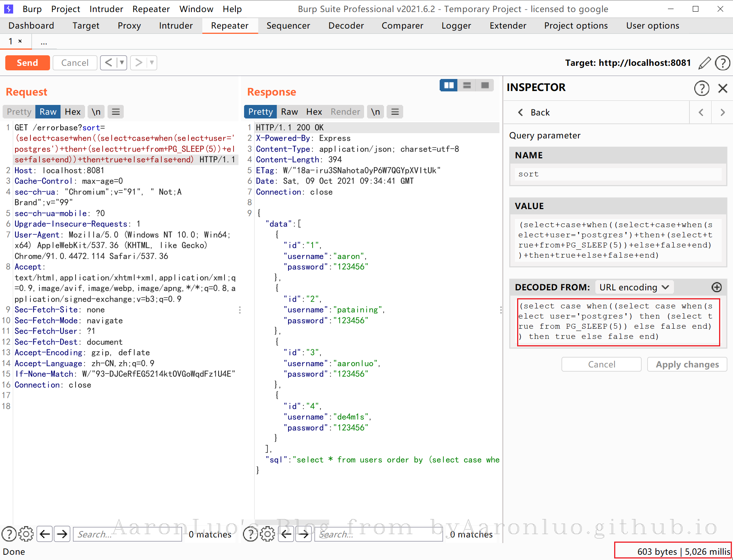Add a decoding layer with the plus icon

[x=716, y=287]
